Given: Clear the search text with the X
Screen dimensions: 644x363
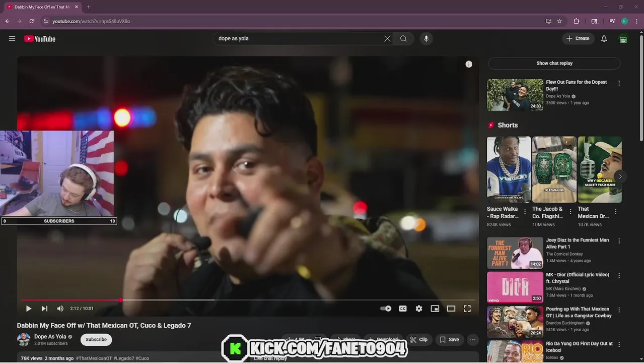Looking at the screenshot, I should pos(387,38).
